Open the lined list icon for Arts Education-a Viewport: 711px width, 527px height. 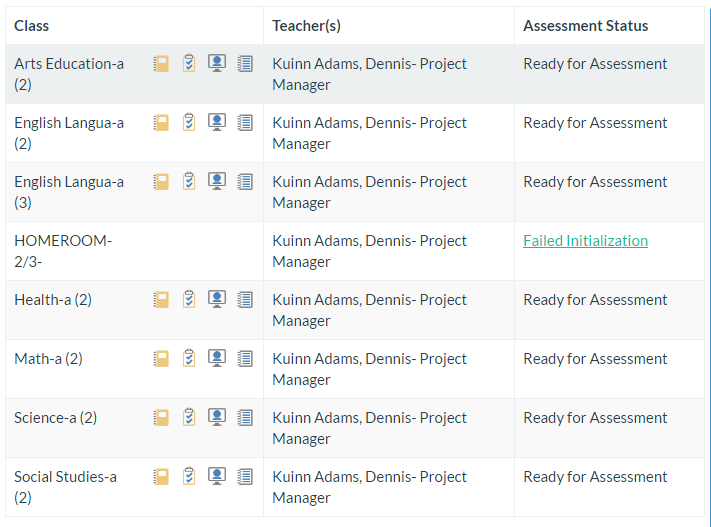[x=245, y=64]
